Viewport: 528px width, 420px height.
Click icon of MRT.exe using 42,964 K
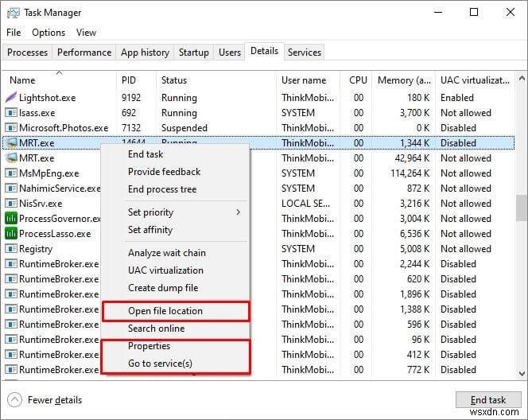click(x=11, y=158)
